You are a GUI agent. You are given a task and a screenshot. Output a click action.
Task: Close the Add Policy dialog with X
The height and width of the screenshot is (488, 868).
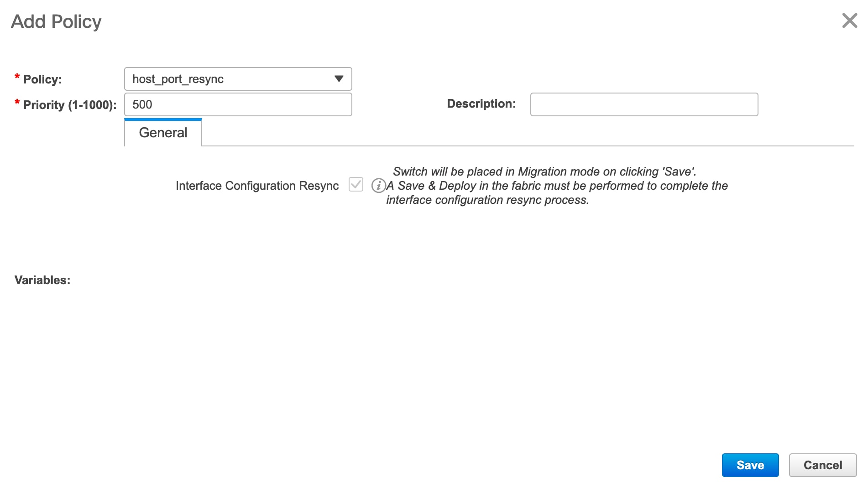click(x=849, y=21)
